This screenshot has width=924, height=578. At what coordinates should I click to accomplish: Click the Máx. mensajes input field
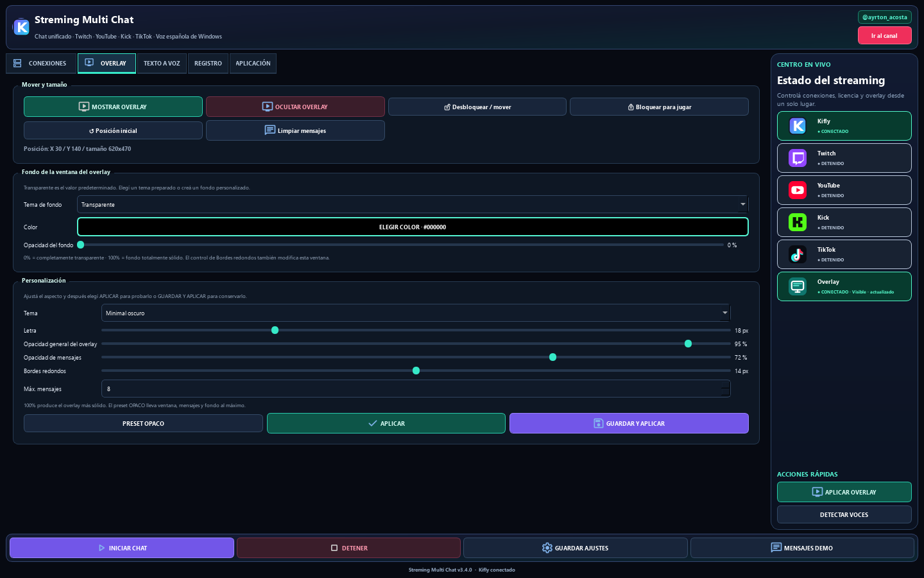(x=416, y=389)
